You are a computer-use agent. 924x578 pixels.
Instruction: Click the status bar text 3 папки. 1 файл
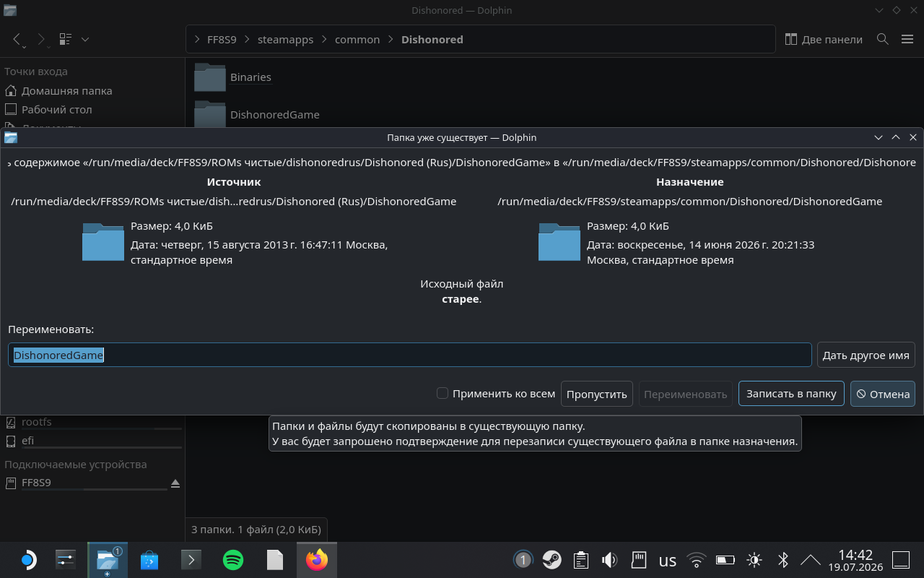[256, 530]
